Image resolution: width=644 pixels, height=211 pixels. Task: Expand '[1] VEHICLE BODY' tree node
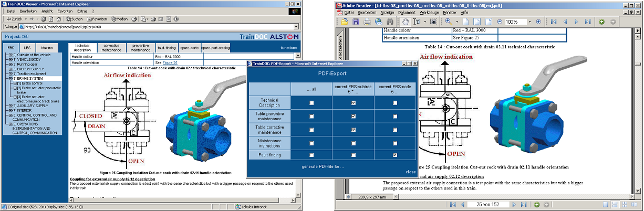10,59
